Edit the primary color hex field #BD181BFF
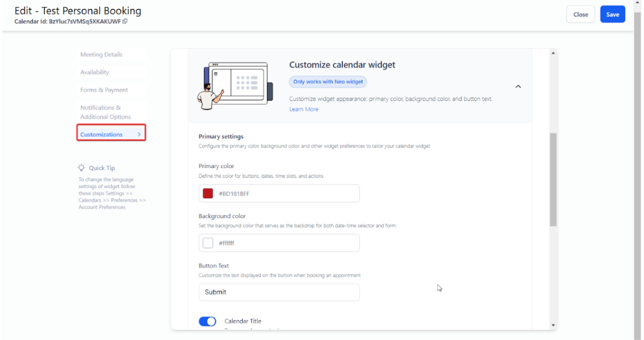The width and height of the screenshot is (644, 340). click(279, 194)
